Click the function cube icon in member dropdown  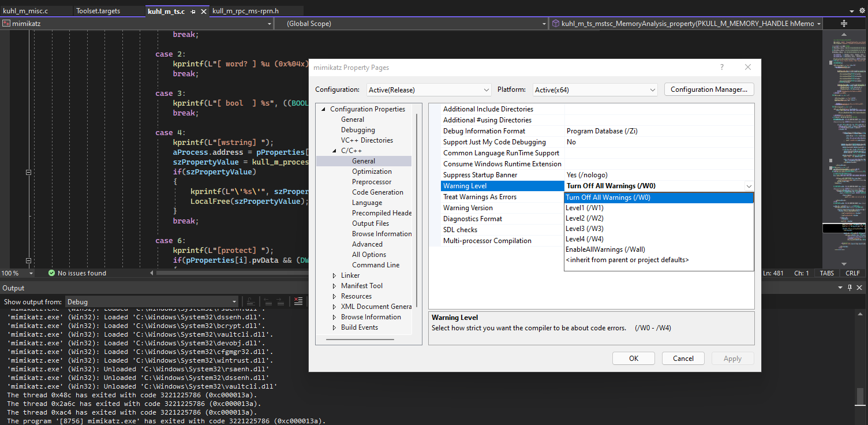556,24
